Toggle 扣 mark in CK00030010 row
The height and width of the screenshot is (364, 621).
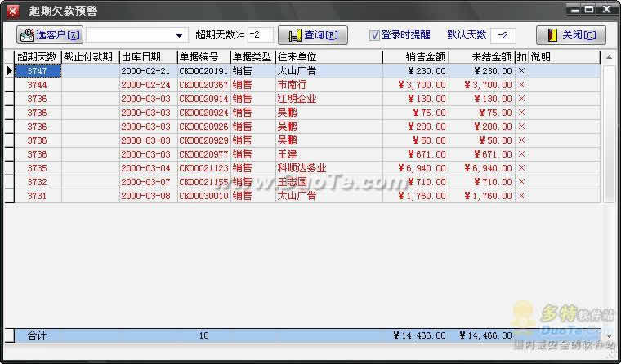coord(522,196)
